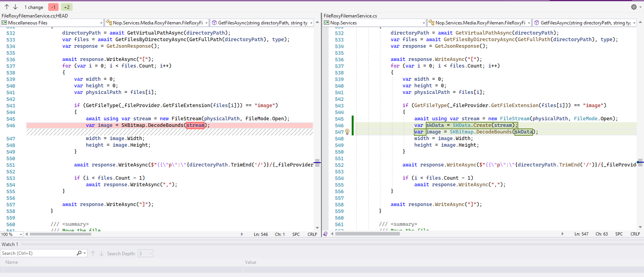Click right pane CRLF line ending indicator
The height and width of the screenshot is (277, 644).
coord(635,234)
